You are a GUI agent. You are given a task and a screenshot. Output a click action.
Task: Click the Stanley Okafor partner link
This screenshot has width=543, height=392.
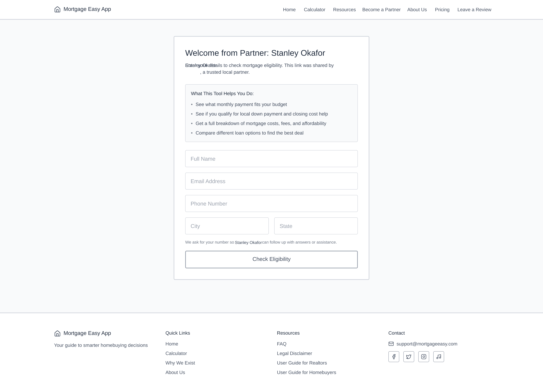(248, 242)
